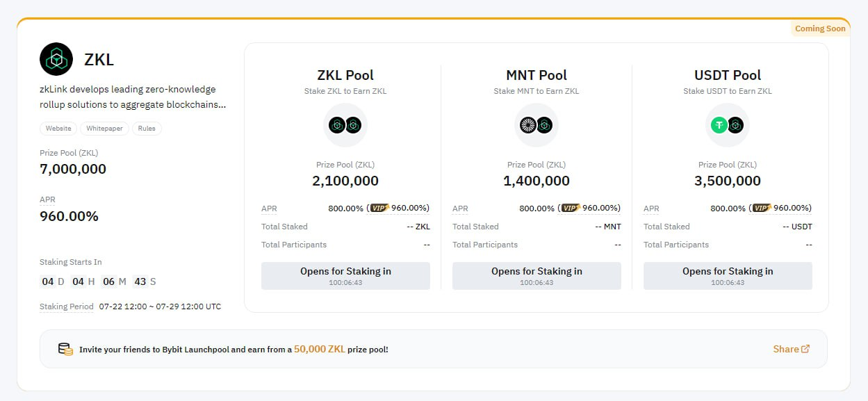This screenshot has height=401, width=868.
Task: Click the 50,000 ZKL prize pool text
Action: click(x=320, y=349)
